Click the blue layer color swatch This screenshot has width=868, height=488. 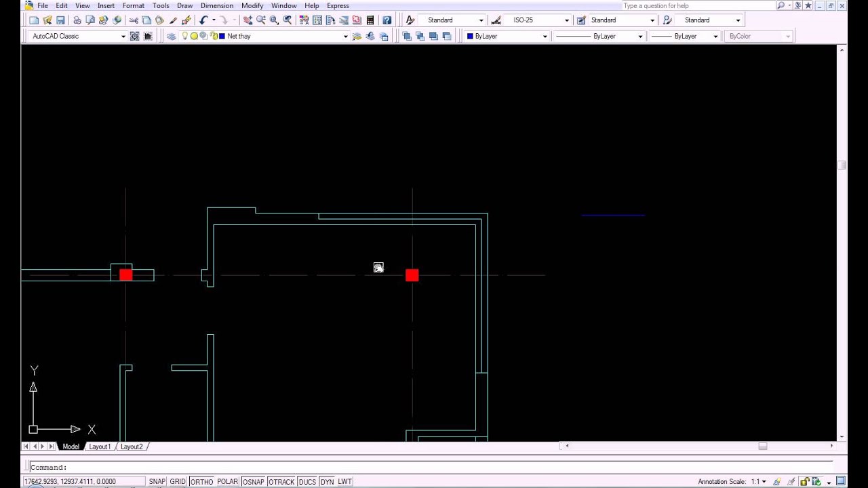pyautogui.click(x=222, y=37)
